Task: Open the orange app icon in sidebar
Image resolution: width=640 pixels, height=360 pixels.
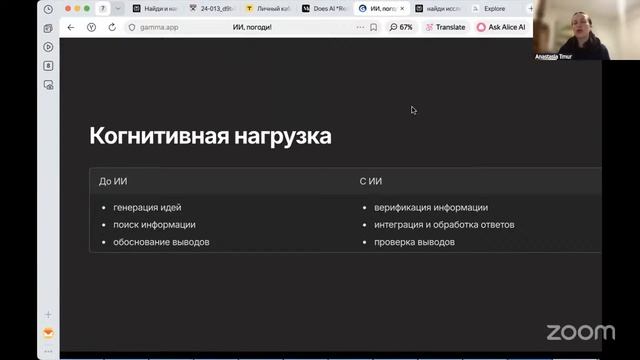Action: (48, 333)
